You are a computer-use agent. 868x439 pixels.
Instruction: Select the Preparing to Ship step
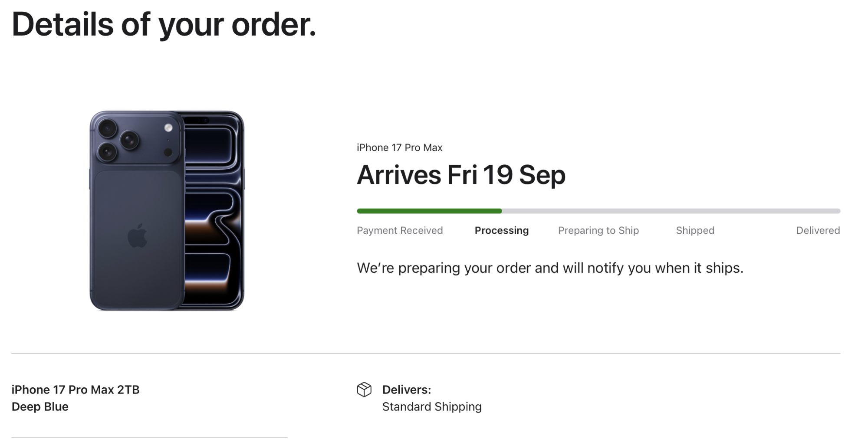tap(598, 230)
